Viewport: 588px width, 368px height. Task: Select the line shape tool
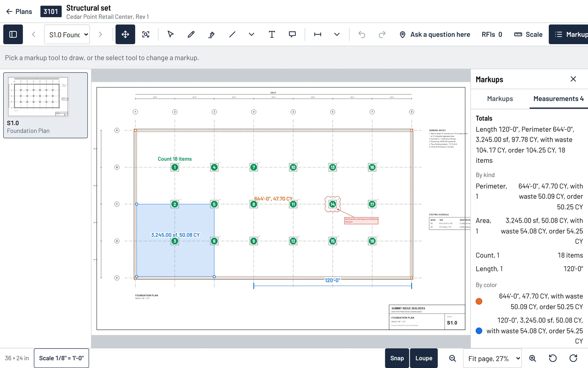[x=232, y=34]
